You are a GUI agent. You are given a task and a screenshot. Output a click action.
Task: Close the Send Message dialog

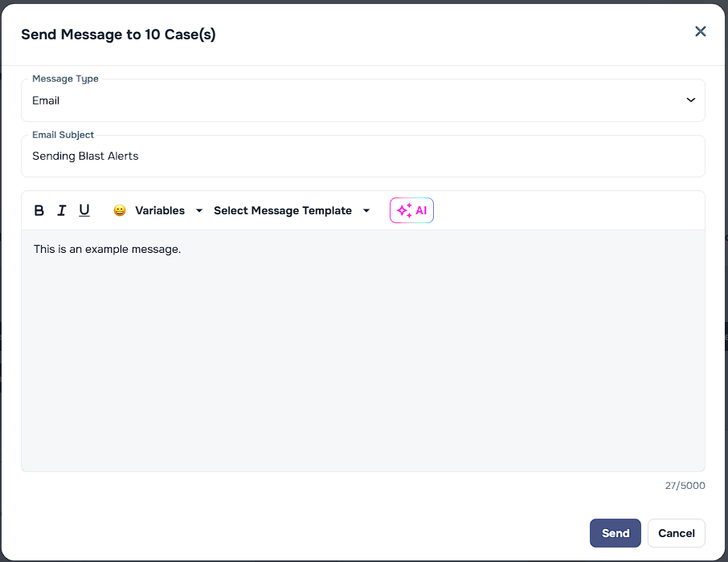pos(700,31)
